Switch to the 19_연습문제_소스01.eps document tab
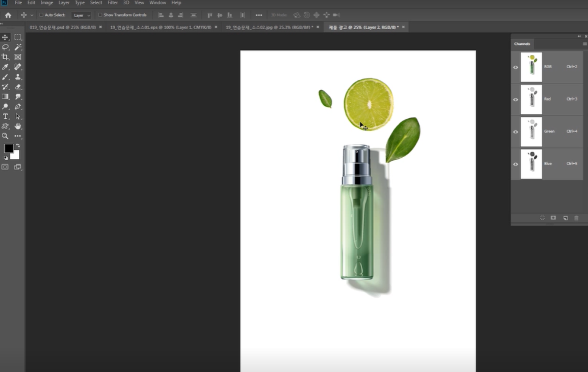 tap(161, 27)
